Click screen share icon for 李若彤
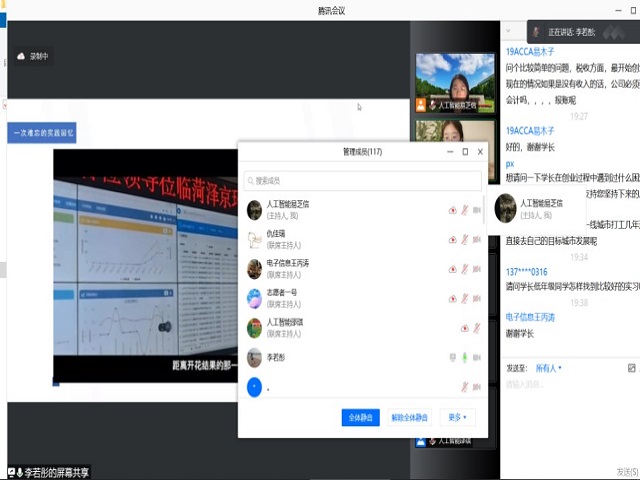Image resolution: width=640 pixels, height=480 pixels. [x=452, y=357]
